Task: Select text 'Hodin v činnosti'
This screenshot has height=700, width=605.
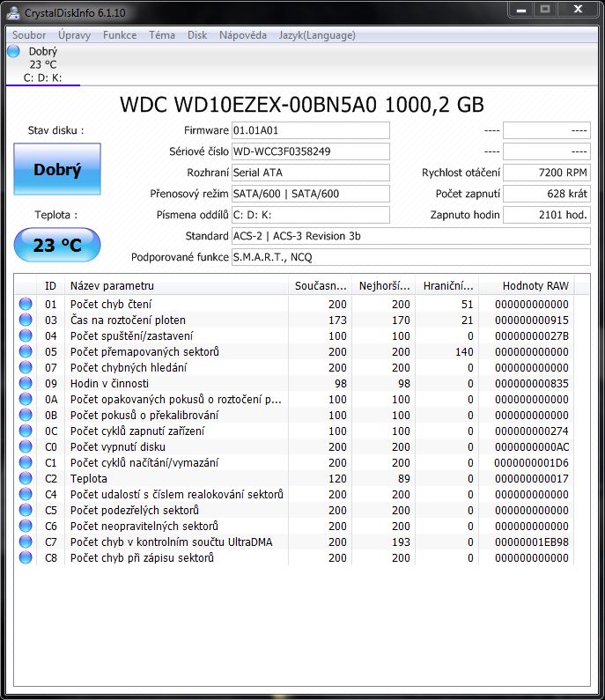Action: point(109,384)
